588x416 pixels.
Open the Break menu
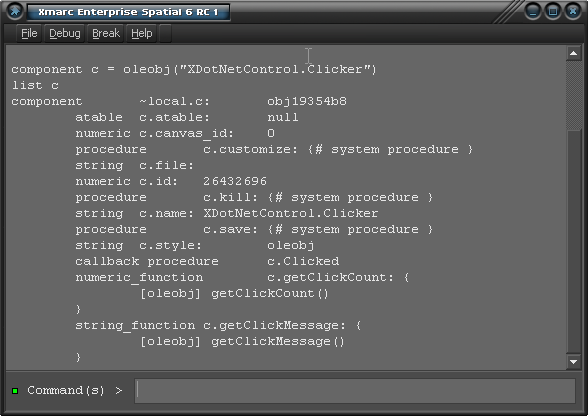pyautogui.click(x=106, y=34)
